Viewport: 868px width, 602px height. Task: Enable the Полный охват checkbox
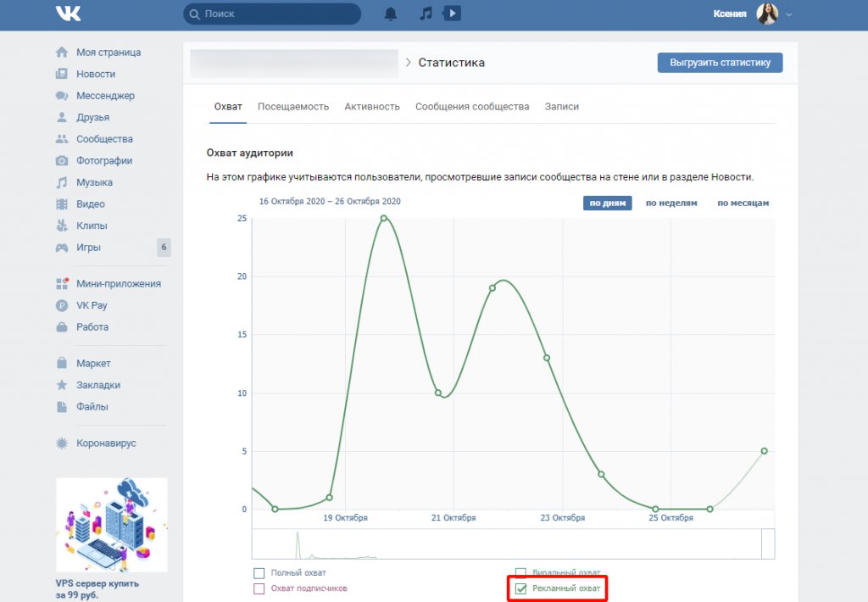(259, 573)
